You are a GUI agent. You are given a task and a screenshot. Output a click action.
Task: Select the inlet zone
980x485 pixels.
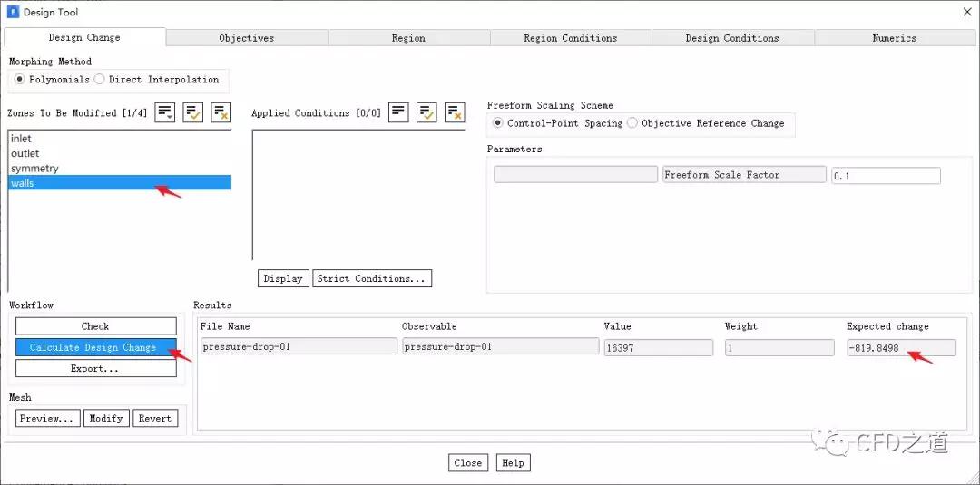click(120, 139)
